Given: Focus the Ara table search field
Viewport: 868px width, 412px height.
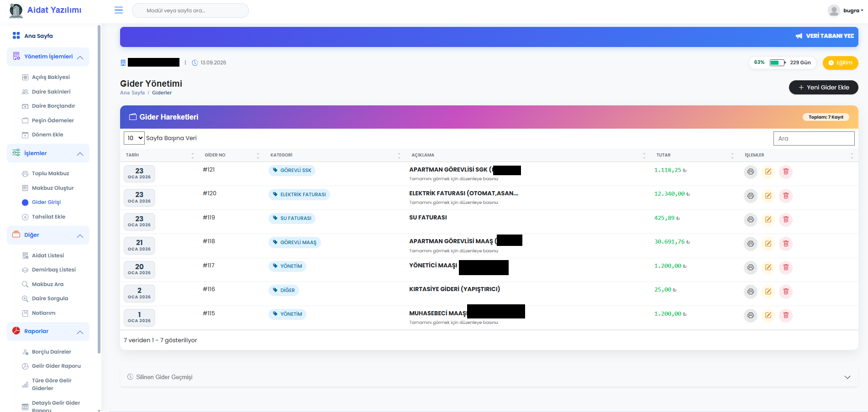Looking at the screenshot, I should (813, 139).
